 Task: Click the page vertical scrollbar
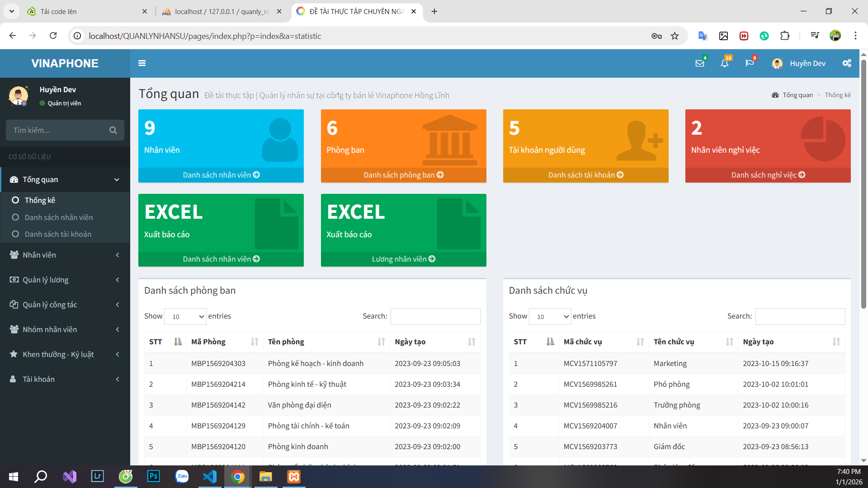[863, 183]
